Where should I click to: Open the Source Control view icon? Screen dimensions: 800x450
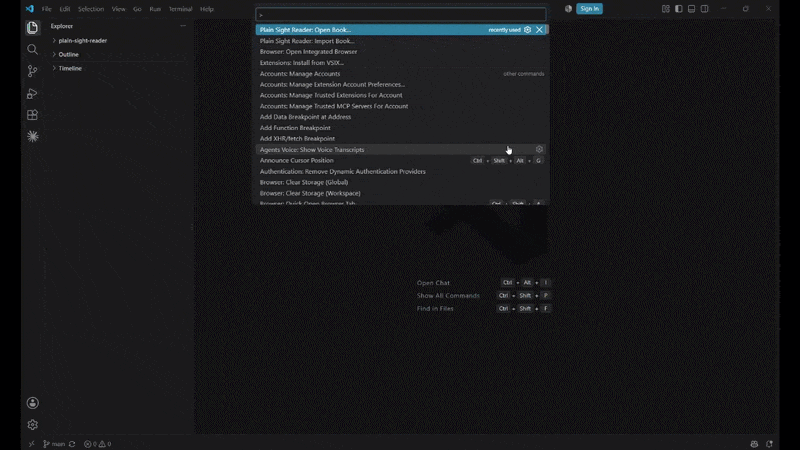[x=32, y=71]
